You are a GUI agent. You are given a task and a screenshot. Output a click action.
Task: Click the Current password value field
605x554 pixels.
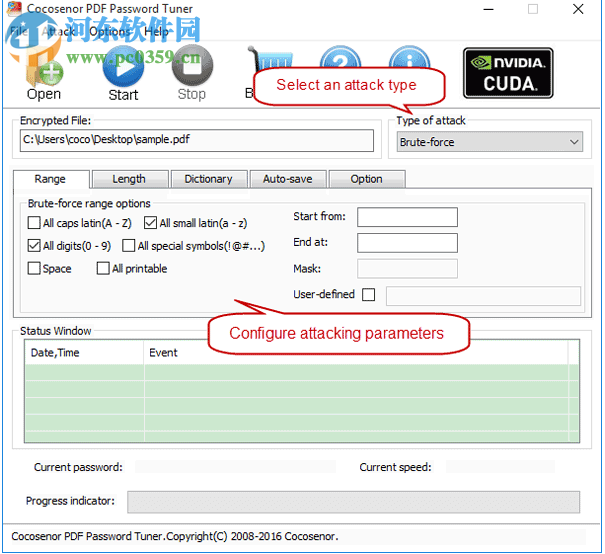point(235,467)
